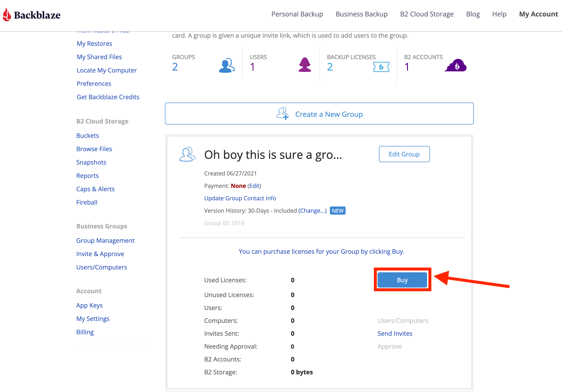
Task: Click the 'Needing Approval:' label
Action: click(231, 346)
